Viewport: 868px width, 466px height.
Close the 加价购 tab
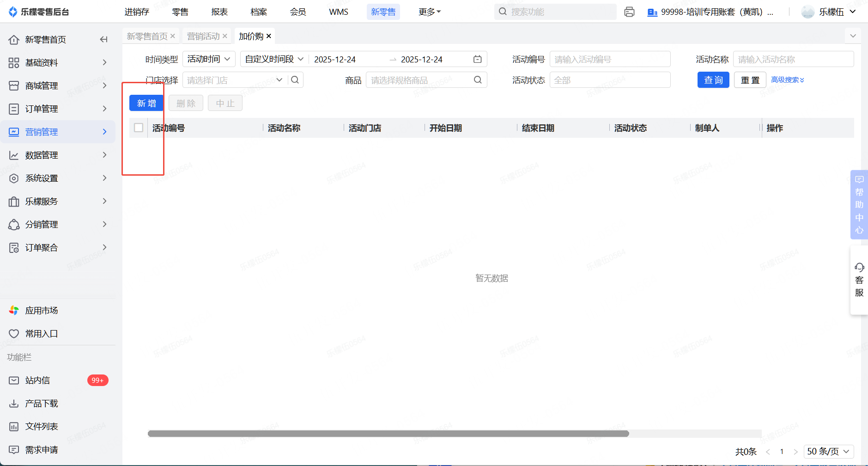(x=269, y=36)
